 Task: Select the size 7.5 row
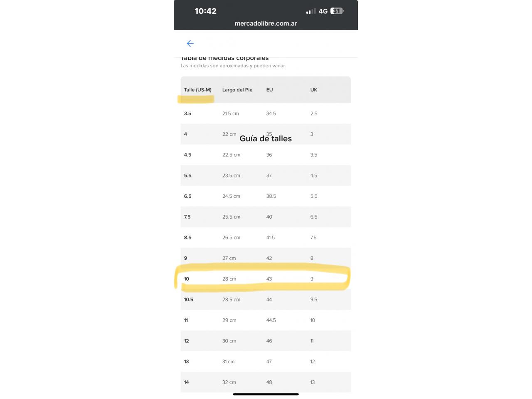(x=266, y=217)
